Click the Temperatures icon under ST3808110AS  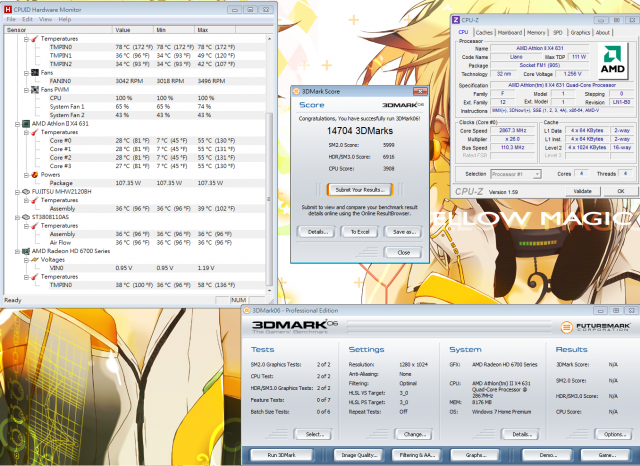coord(35,226)
